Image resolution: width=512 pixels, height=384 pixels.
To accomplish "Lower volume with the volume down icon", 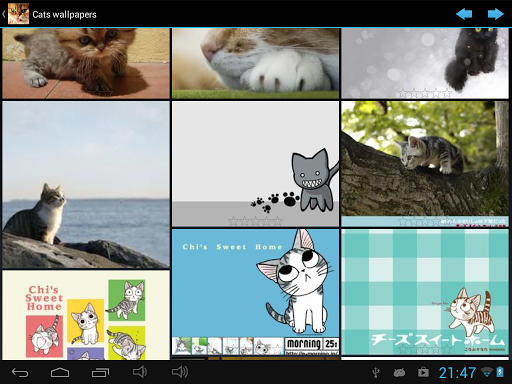I will (x=140, y=372).
